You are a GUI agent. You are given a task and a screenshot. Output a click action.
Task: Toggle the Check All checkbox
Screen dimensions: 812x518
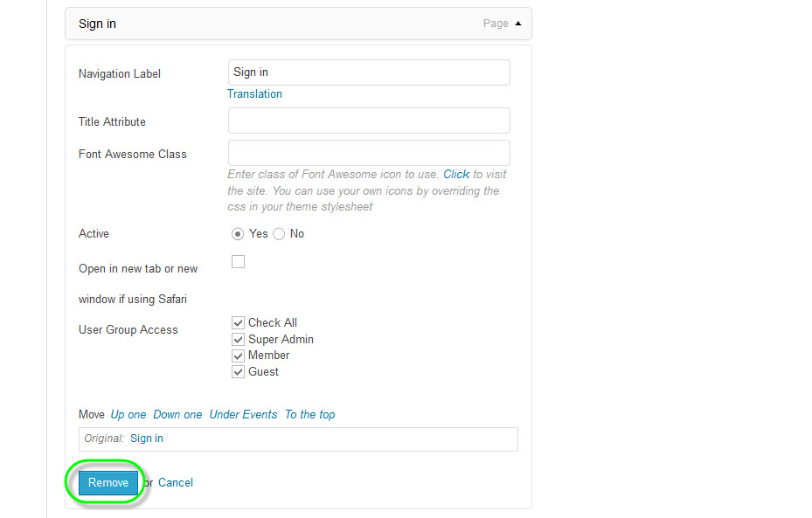238,323
